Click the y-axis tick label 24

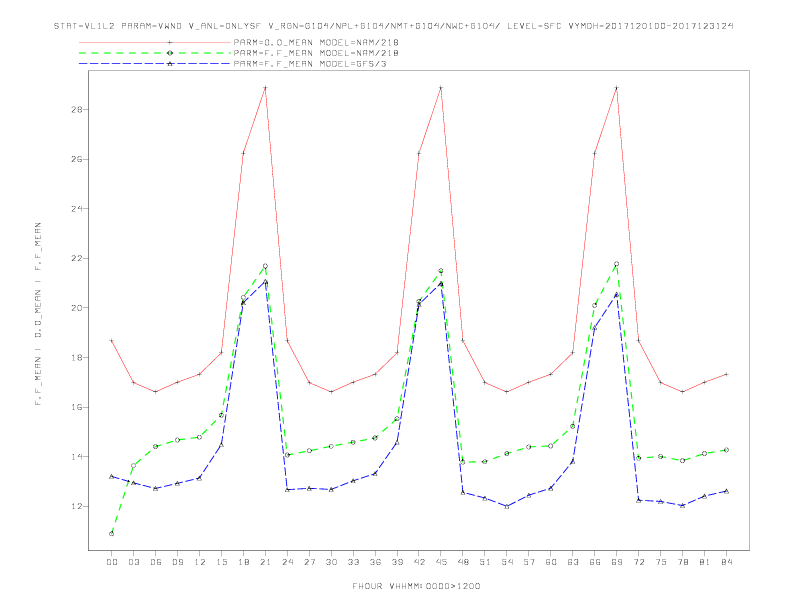77,209
